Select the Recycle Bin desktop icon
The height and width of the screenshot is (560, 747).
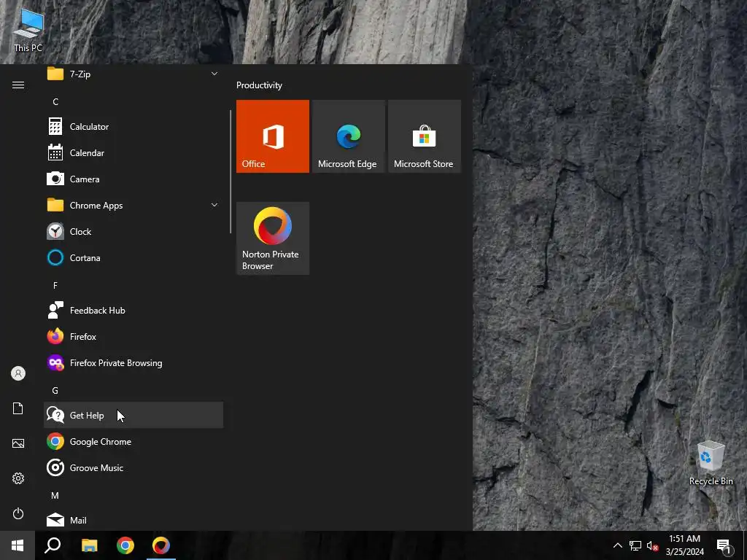711,463
